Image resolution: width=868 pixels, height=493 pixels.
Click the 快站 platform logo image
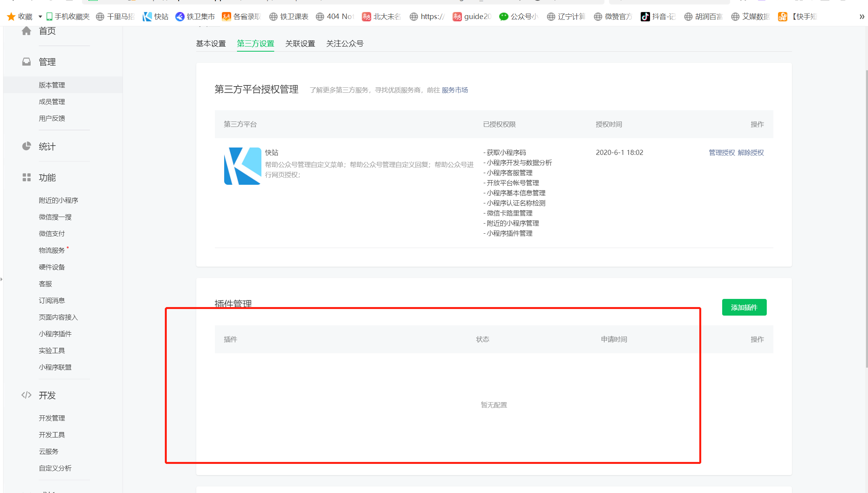[x=242, y=166]
